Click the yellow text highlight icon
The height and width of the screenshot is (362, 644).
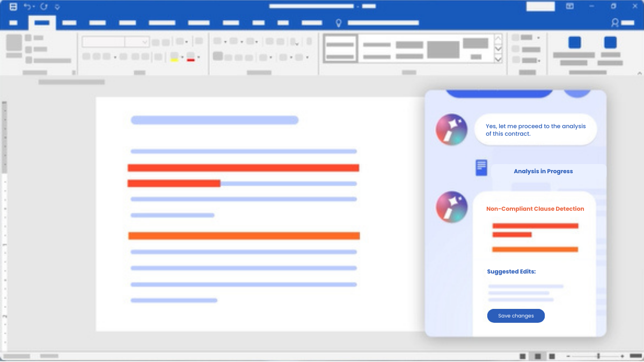tap(174, 57)
